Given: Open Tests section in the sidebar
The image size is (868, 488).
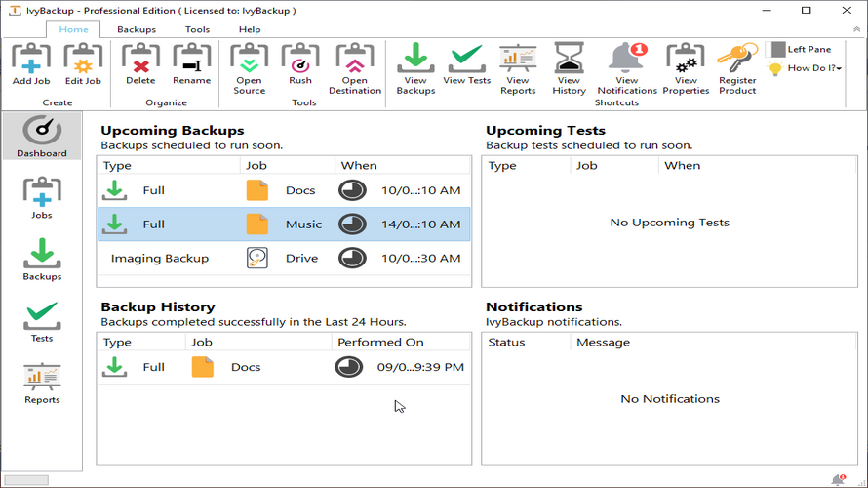Looking at the screenshot, I should click(x=42, y=320).
